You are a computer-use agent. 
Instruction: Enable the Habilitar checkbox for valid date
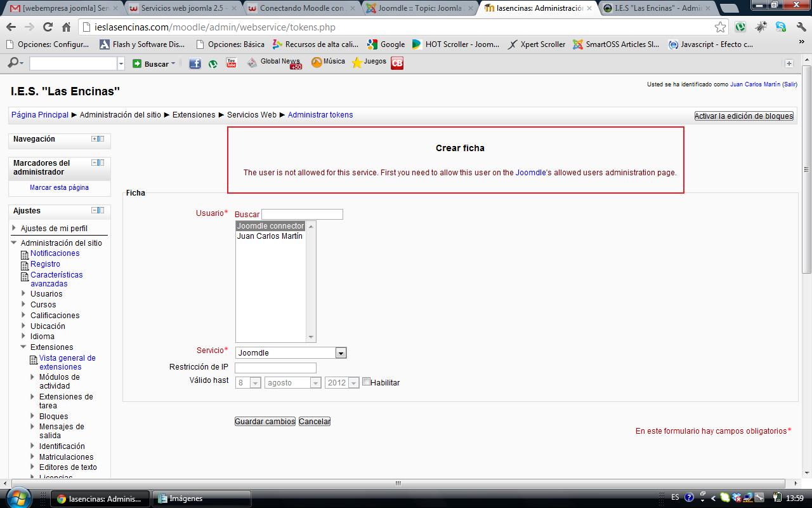[x=367, y=382]
